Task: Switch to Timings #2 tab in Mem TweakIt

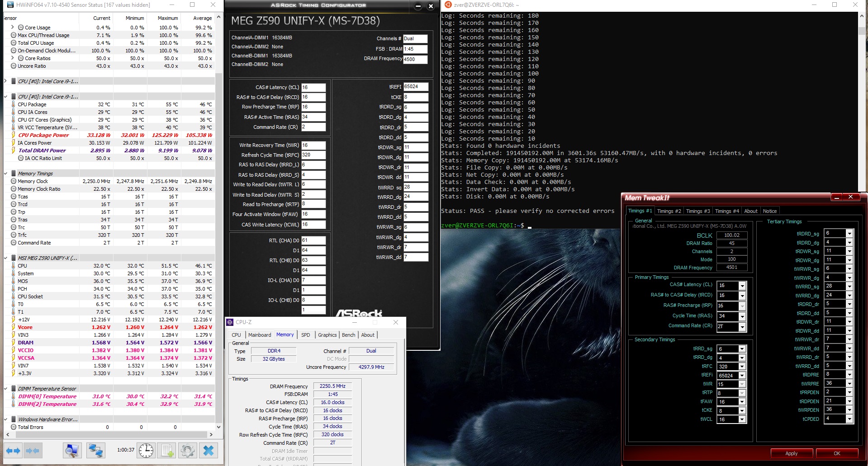Action: pos(669,211)
